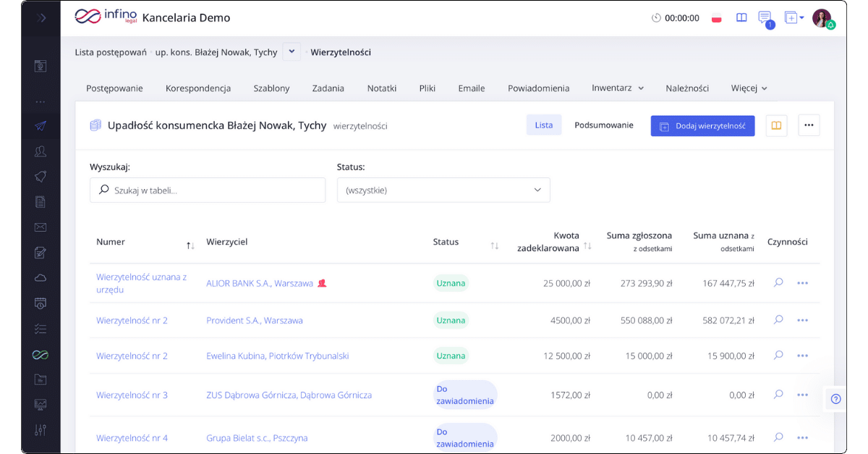This screenshot has height=454, width=868.
Task: Open up. kons. Błażej Nowak breadcrumb link
Action: (216, 52)
